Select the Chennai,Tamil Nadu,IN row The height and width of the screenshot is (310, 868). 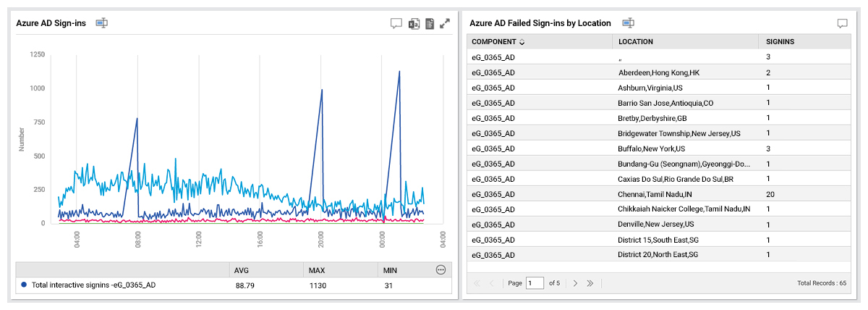659,194
